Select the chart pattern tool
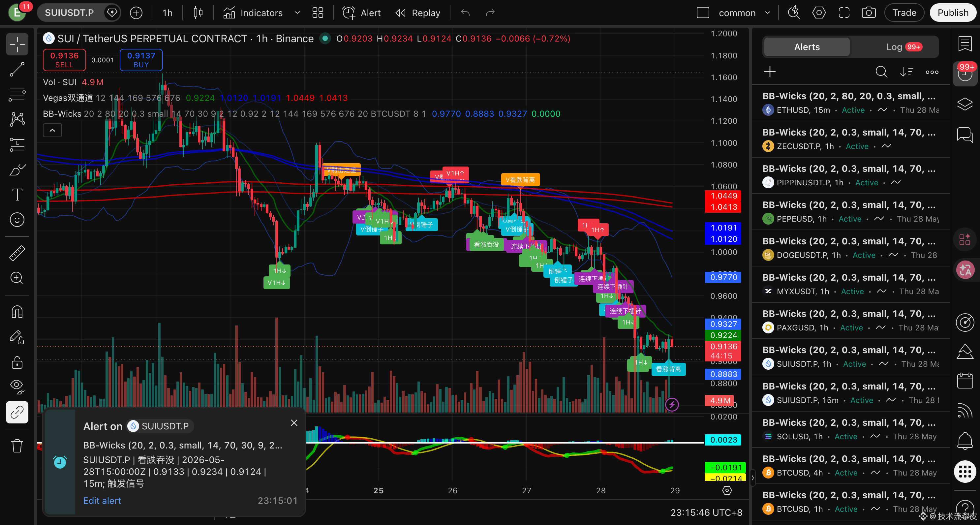This screenshot has width=980, height=525. 17,119
